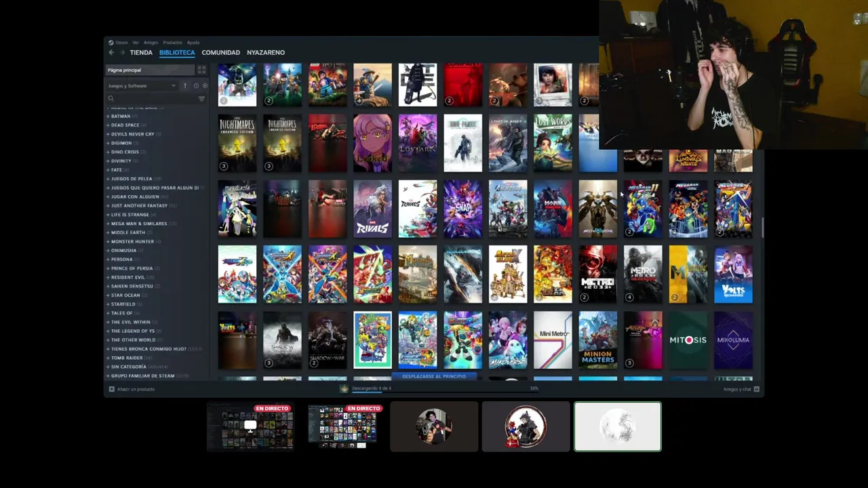This screenshot has height=488, width=868.
Task: Open Minion Masters game cover
Action: click(x=598, y=340)
